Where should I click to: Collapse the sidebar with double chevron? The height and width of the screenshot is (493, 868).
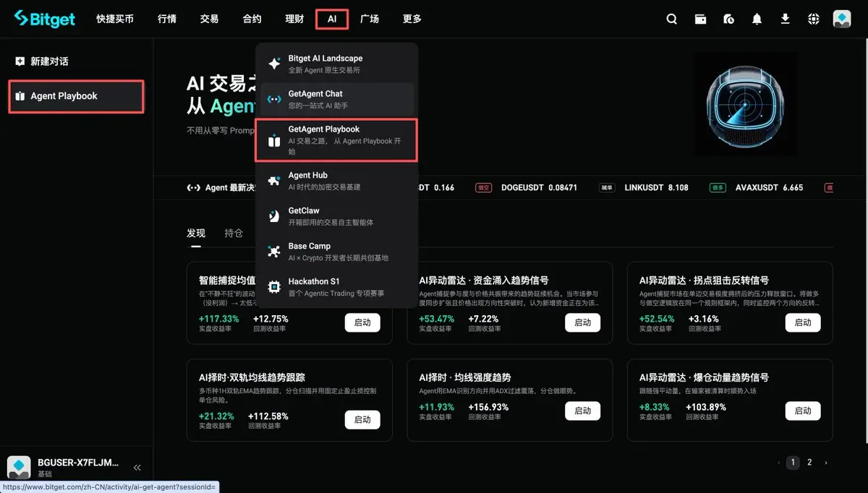[x=137, y=468]
